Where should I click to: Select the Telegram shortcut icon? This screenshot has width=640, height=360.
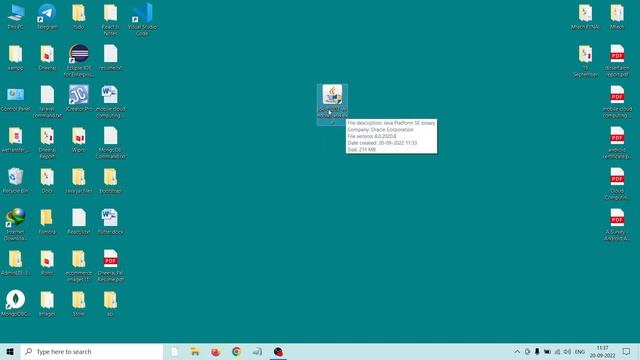[x=47, y=16]
